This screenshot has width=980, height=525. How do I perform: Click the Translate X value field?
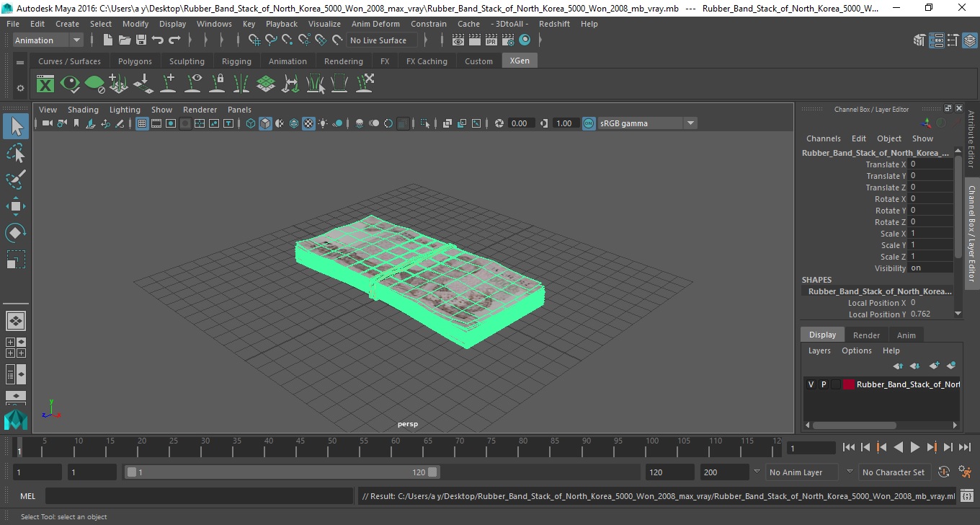930,164
